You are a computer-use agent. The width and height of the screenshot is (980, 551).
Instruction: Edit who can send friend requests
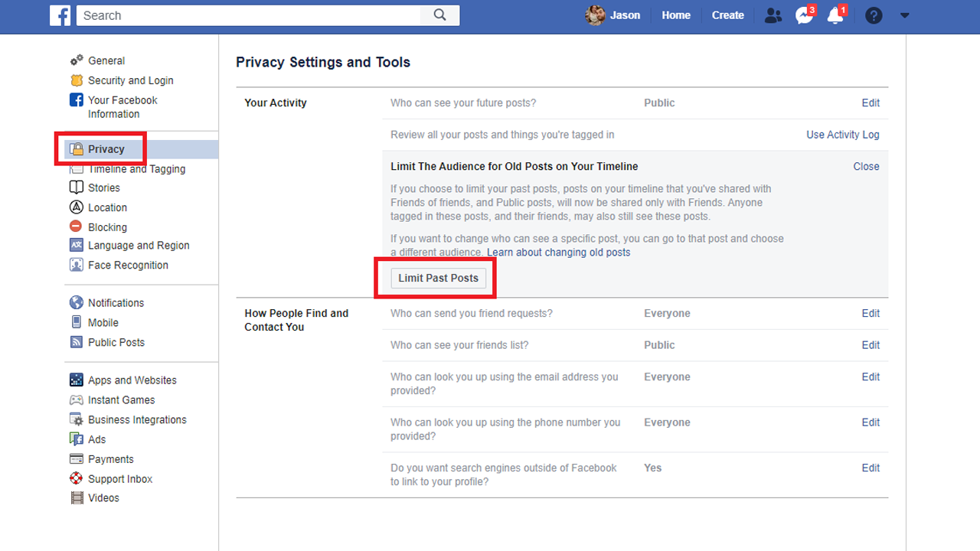[871, 313]
